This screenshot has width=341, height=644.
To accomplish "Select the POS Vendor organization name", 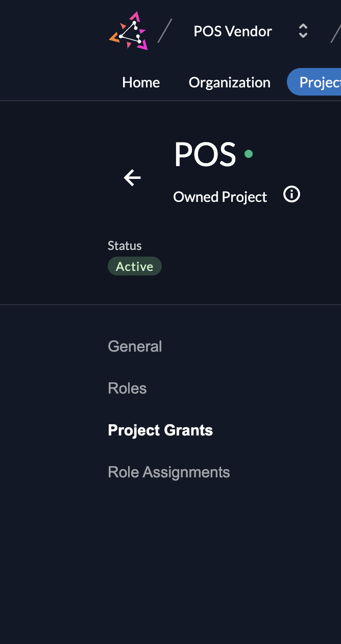I will pyautogui.click(x=233, y=31).
